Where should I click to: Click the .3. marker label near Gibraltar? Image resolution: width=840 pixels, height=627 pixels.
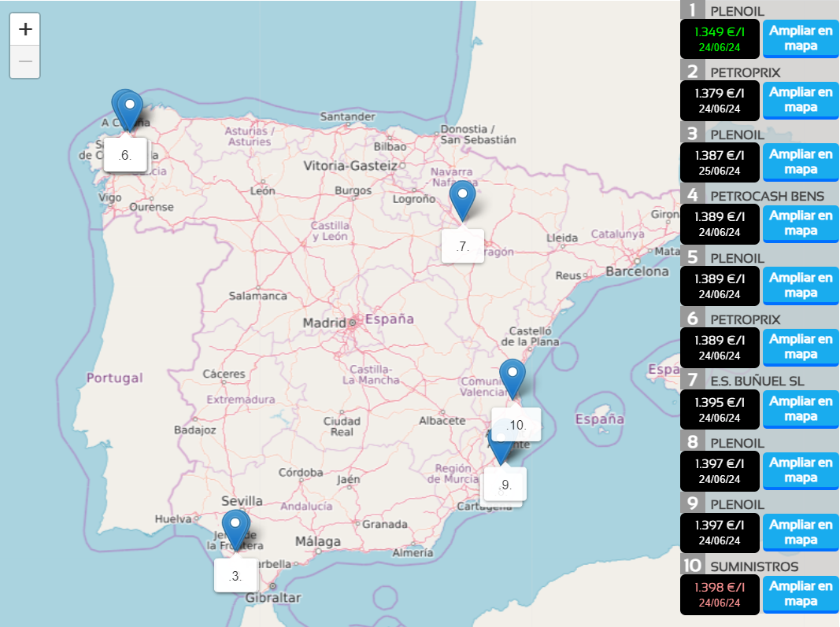click(235, 576)
